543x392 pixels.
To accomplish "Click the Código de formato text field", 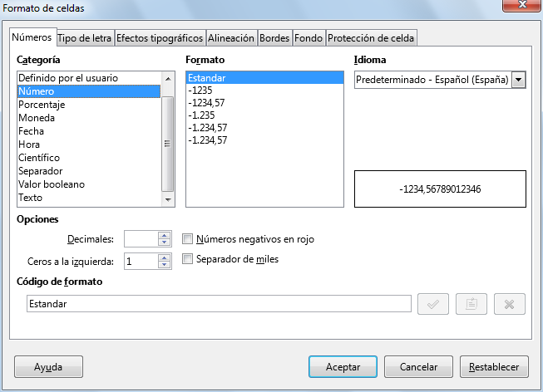I will tap(219, 304).
